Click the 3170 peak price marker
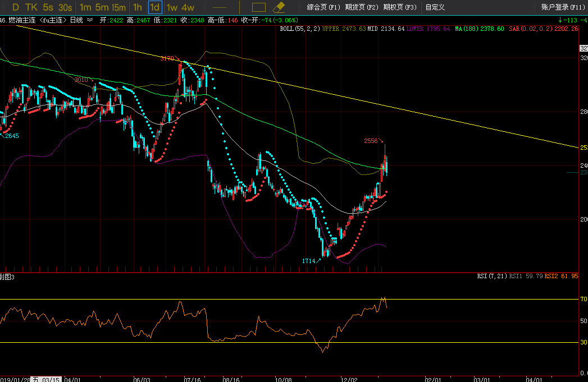Viewport: 588px width, 382px height. [x=167, y=58]
